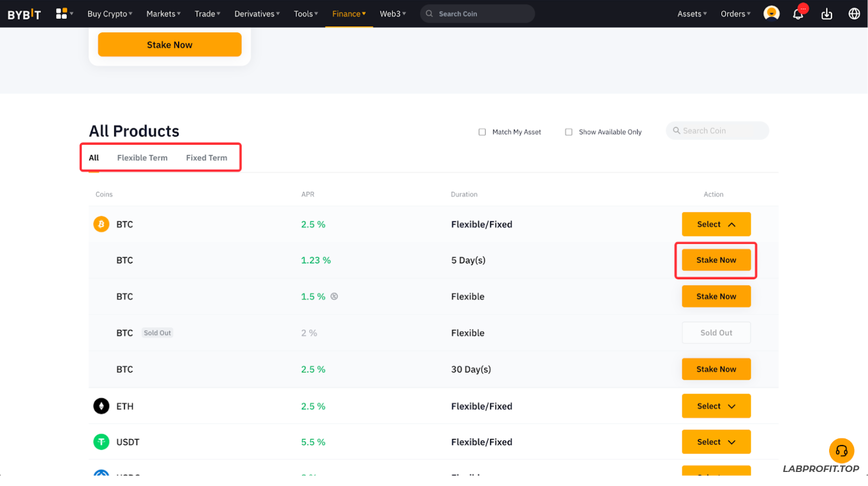868x486 pixels.
Task: Open the language globe icon
Action: point(854,14)
